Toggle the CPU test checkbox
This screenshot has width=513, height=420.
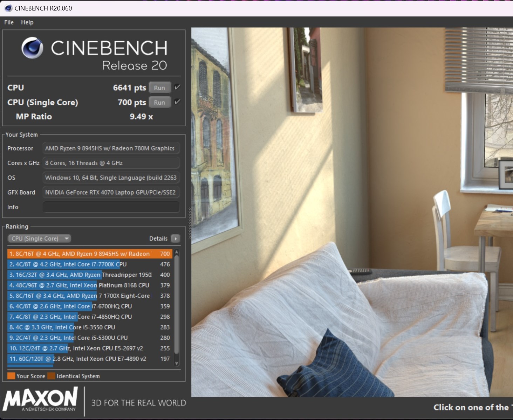click(177, 87)
